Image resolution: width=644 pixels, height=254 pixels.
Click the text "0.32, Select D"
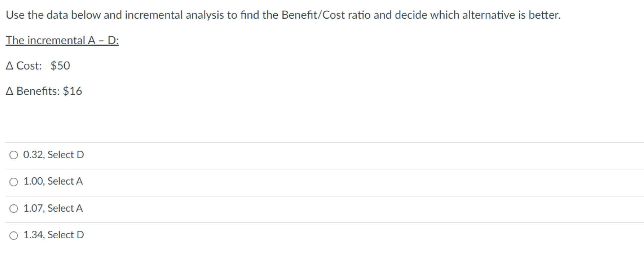54,155
